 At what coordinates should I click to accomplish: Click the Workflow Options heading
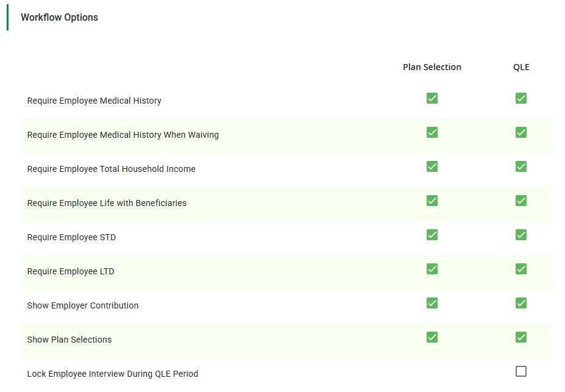tap(59, 17)
